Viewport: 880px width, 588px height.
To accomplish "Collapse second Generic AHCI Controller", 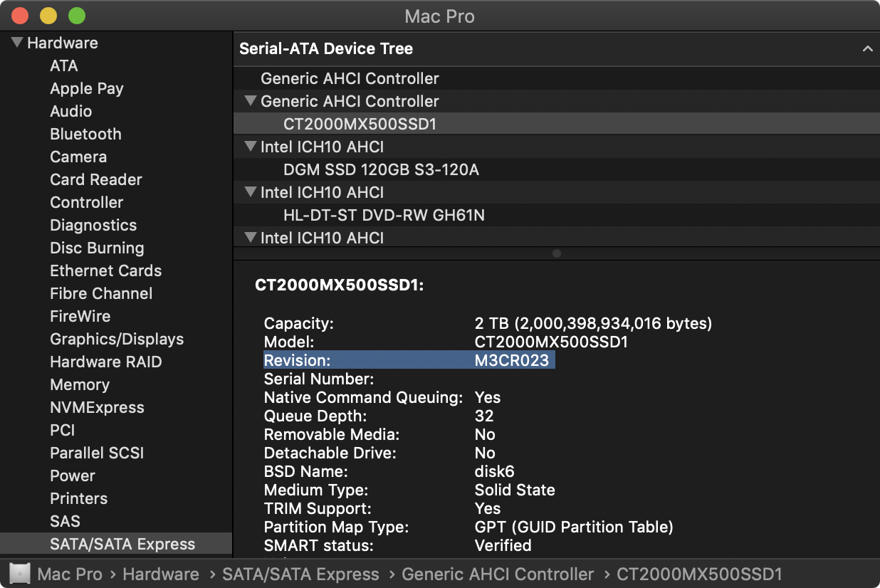I will click(250, 101).
